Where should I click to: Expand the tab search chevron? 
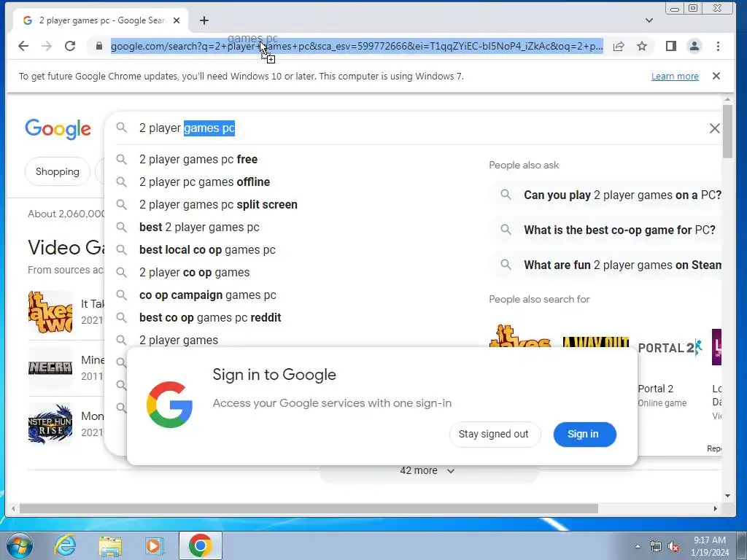(649, 20)
